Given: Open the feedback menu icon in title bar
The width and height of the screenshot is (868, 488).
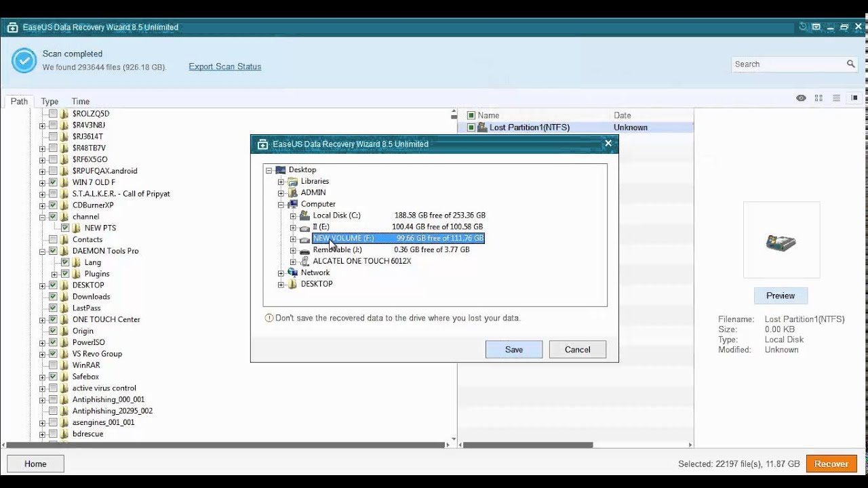Looking at the screenshot, I should pyautogui.click(x=816, y=27).
